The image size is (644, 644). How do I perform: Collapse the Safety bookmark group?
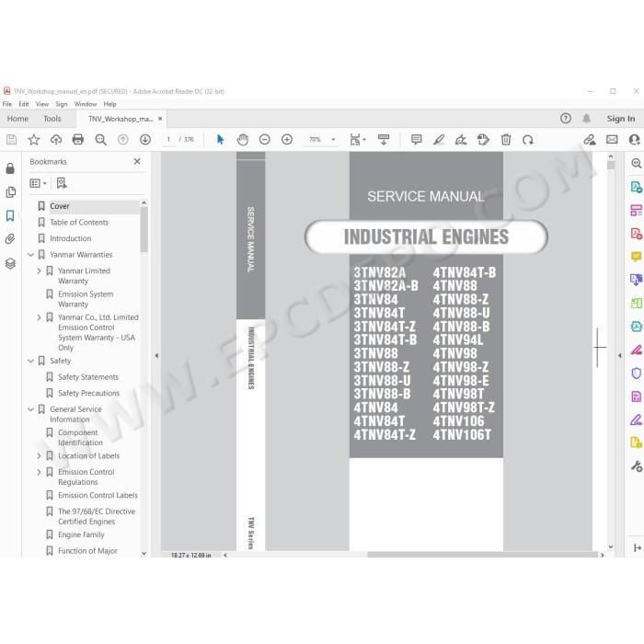click(x=30, y=361)
